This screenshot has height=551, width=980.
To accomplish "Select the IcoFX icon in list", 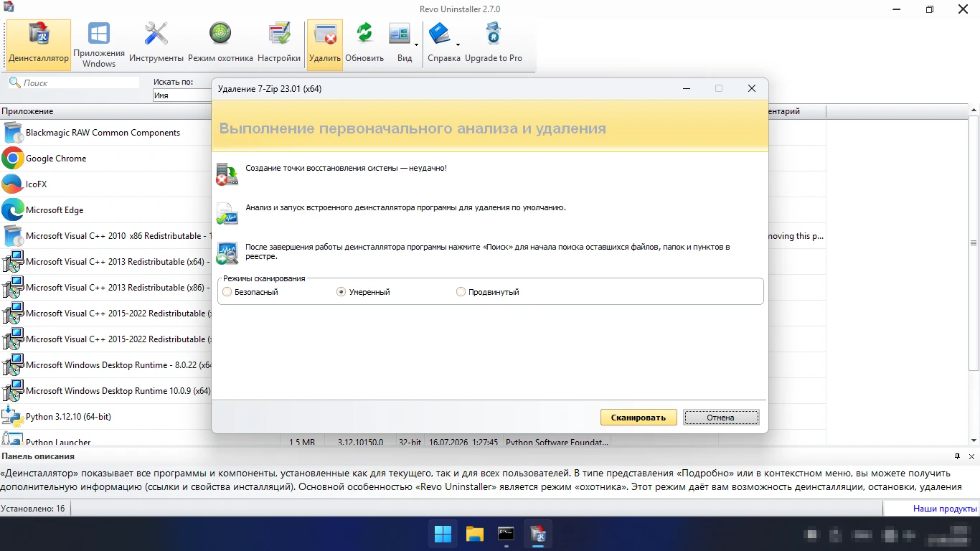I will (13, 184).
